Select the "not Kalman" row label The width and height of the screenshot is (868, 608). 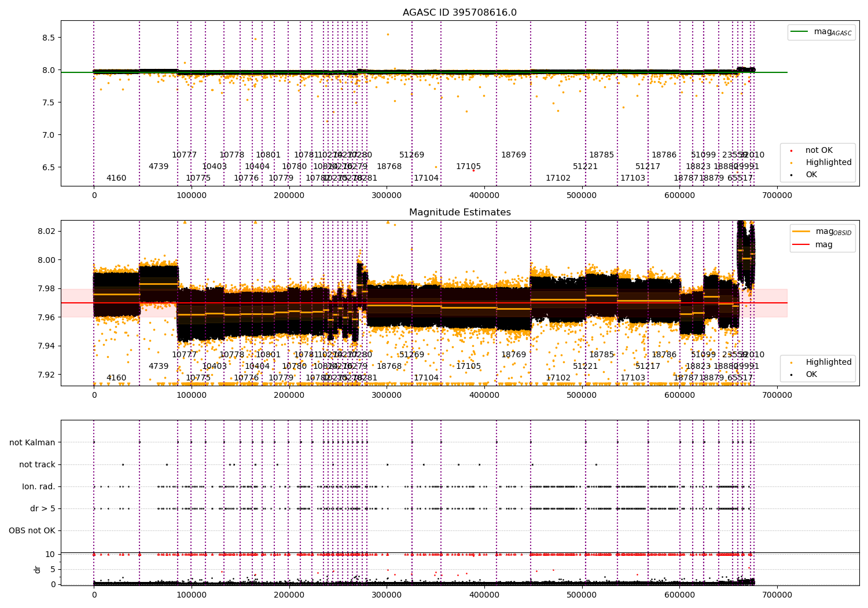tap(32, 442)
